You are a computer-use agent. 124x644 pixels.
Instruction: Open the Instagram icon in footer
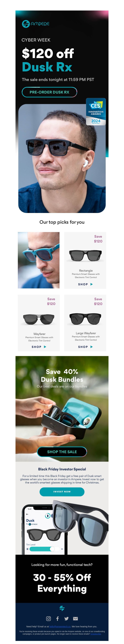[49, 618]
